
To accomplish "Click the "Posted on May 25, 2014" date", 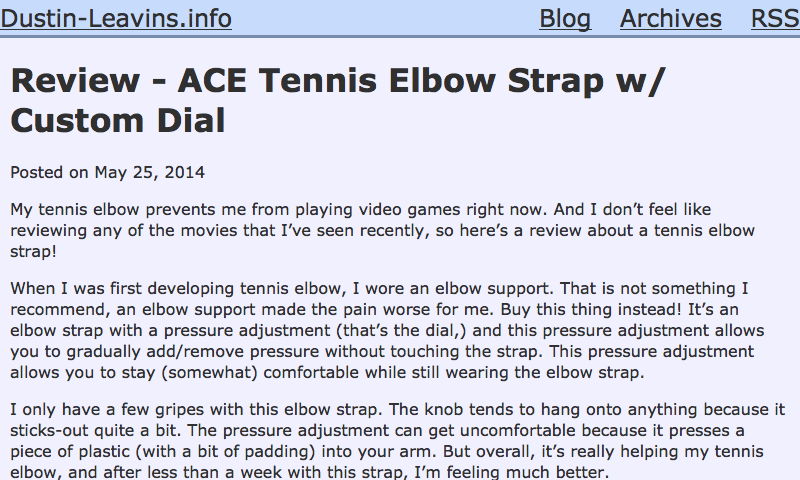I will [x=108, y=172].
